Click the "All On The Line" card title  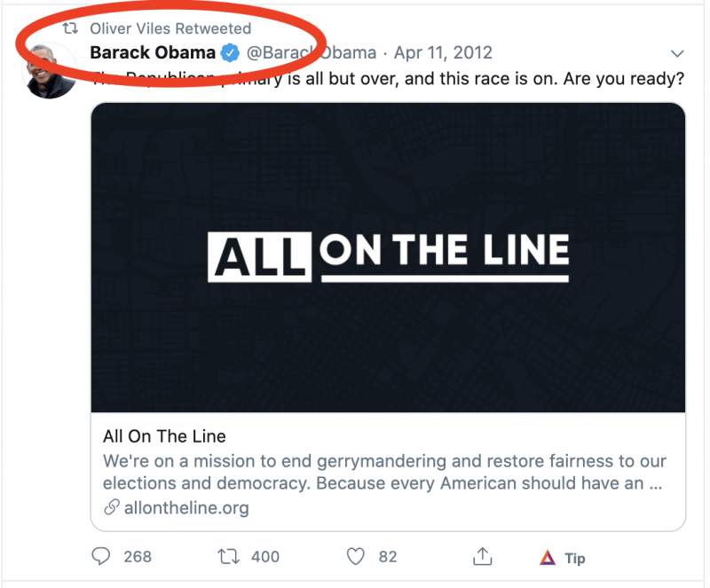pos(164,436)
